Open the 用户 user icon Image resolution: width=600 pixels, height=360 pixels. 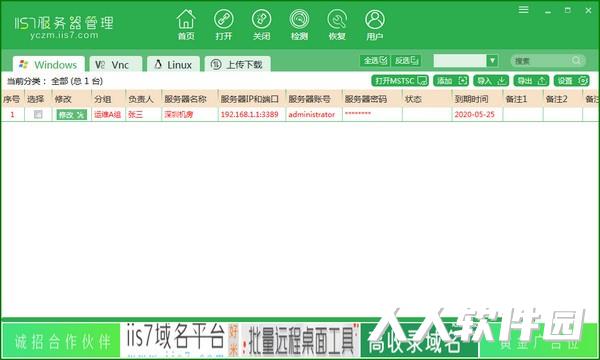[374, 24]
